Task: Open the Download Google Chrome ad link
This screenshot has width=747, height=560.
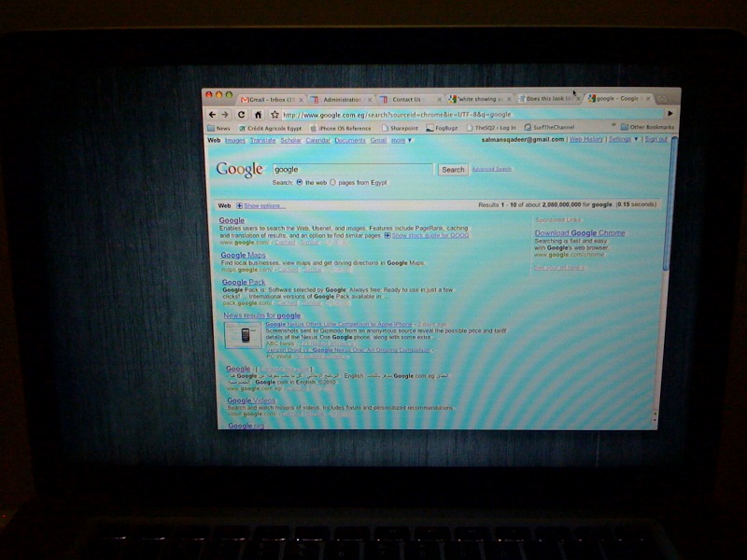Action: coord(580,232)
